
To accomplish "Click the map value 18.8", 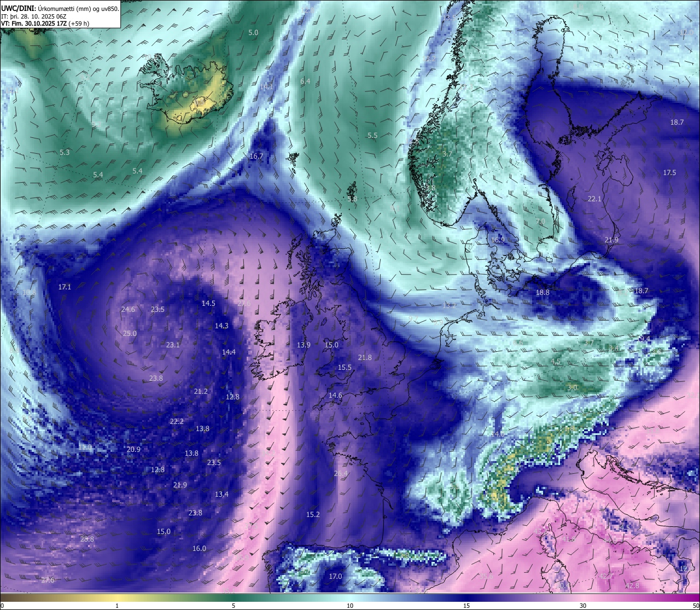I will pyautogui.click(x=542, y=293).
